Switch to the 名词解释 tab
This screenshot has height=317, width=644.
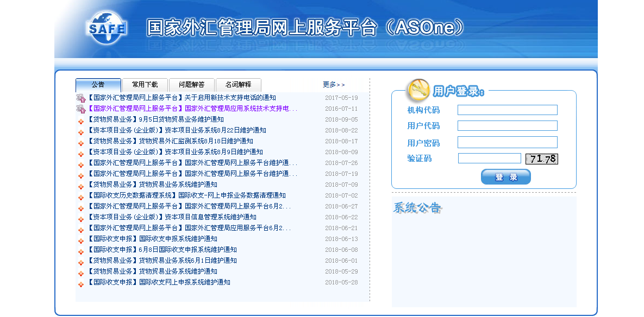tap(239, 85)
